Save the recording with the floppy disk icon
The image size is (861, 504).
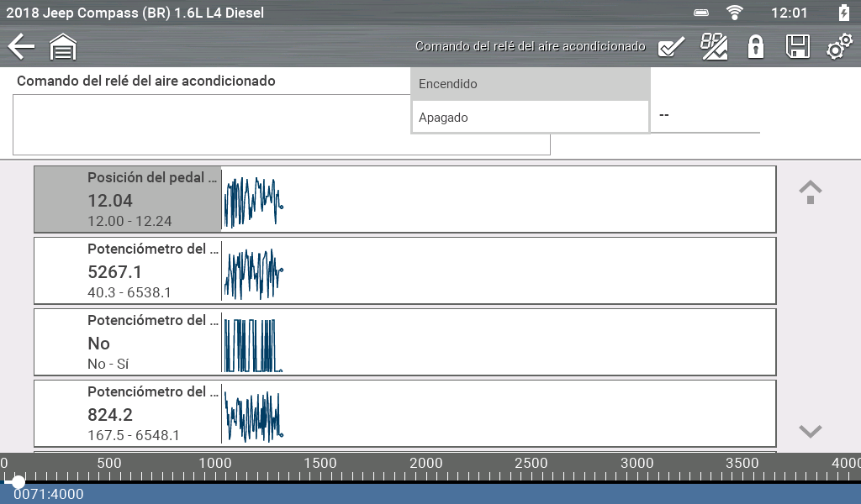[x=797, y=47]
